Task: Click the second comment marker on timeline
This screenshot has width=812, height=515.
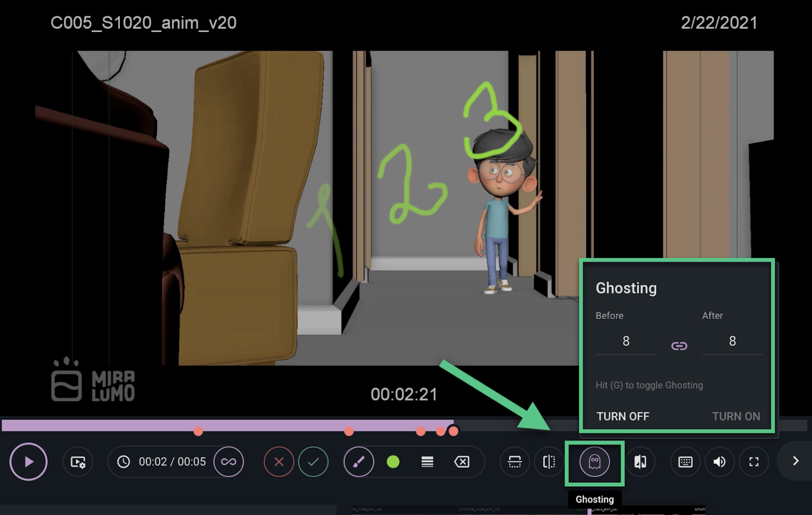Action: (x=349, y=431)
